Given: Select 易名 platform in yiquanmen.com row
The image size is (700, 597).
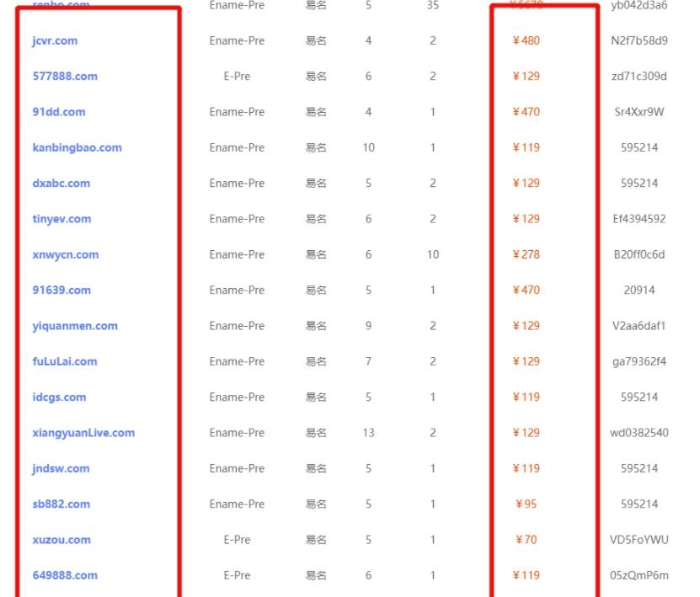Looking at the screenshot, I should (316, 326).
